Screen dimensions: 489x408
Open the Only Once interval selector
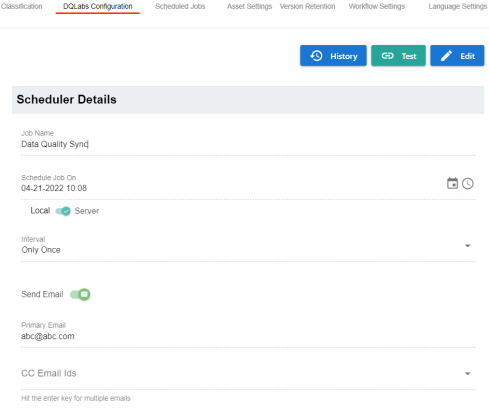(248, 250)
